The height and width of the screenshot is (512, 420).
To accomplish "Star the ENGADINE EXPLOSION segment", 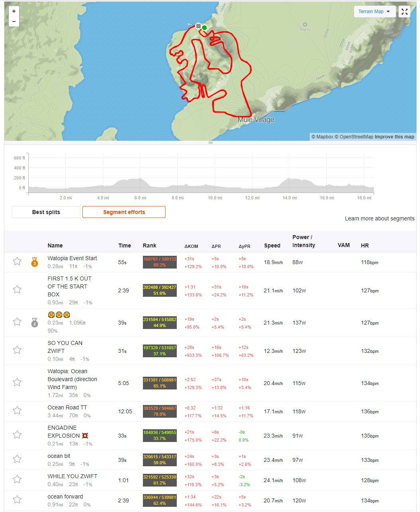I will tap(17, 435).
